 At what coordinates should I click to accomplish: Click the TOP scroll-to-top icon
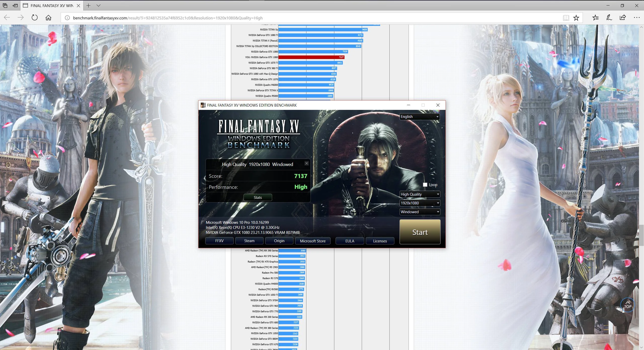[x=627, y=305]
